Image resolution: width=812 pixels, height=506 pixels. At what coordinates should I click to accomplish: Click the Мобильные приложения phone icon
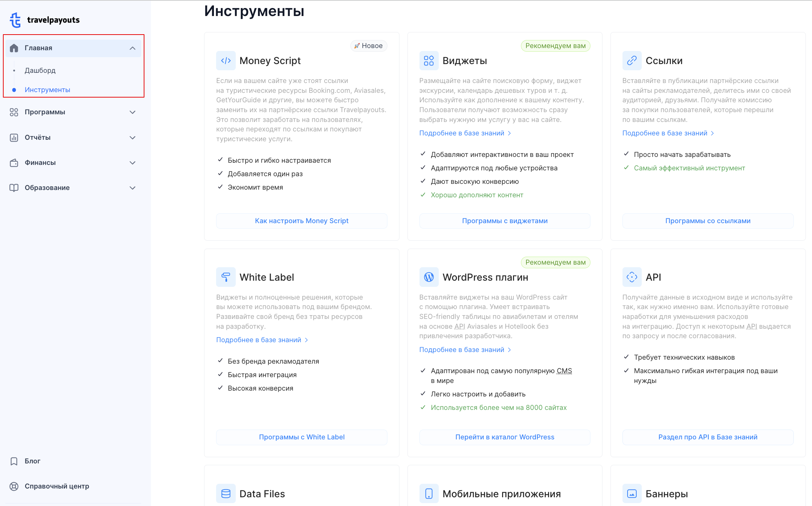click(x=429, y=494)
